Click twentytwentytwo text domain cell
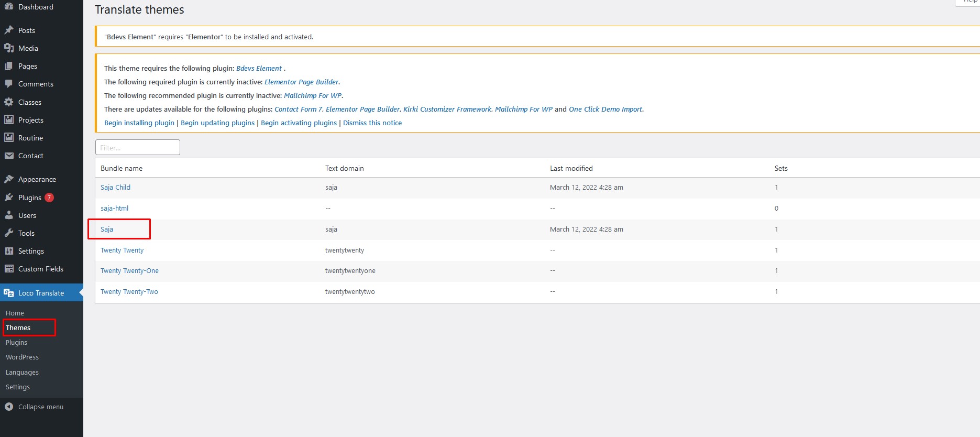Screen dimensions: 980x437 [350, 291]
